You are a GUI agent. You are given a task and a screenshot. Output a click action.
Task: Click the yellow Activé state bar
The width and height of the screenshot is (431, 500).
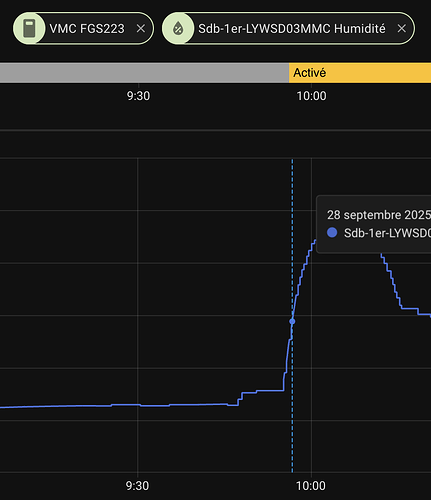360,73
